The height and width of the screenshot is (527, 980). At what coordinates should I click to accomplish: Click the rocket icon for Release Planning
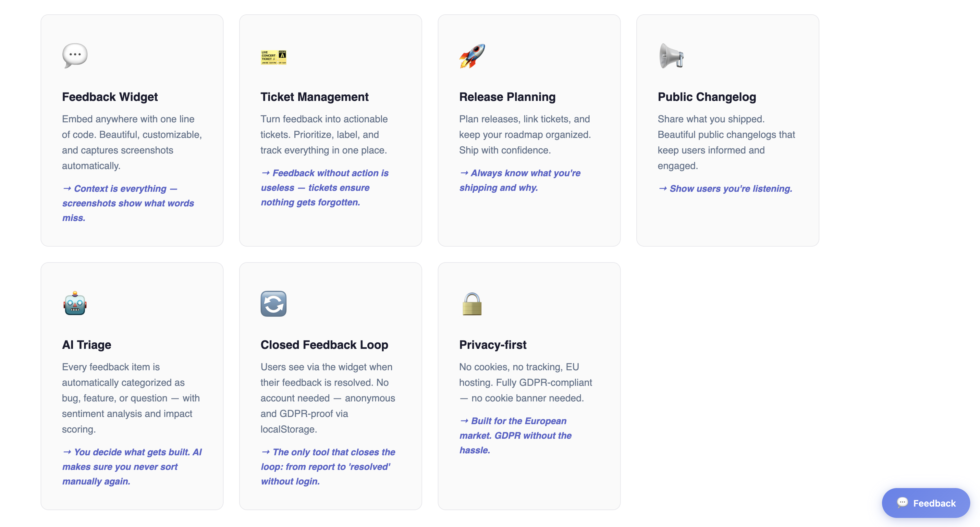(472, 56)
